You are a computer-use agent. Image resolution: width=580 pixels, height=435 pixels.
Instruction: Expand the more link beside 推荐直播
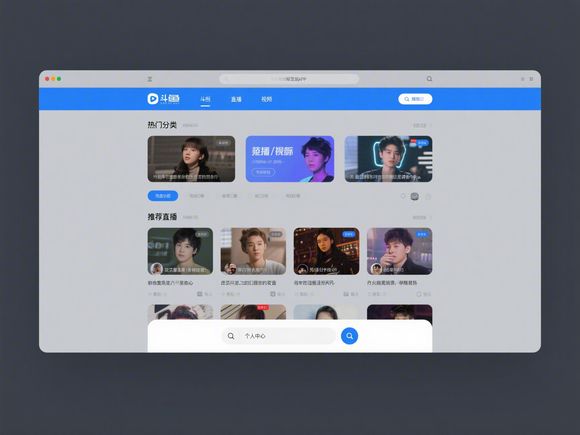pos(422,218)
